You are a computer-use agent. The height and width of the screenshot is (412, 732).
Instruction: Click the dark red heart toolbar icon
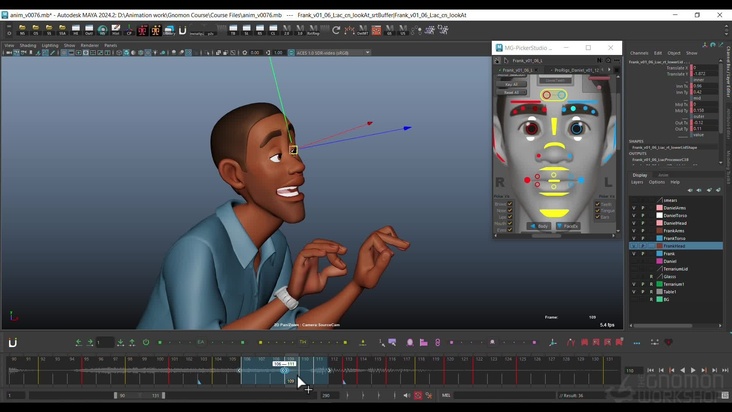(x=668, y=342)
